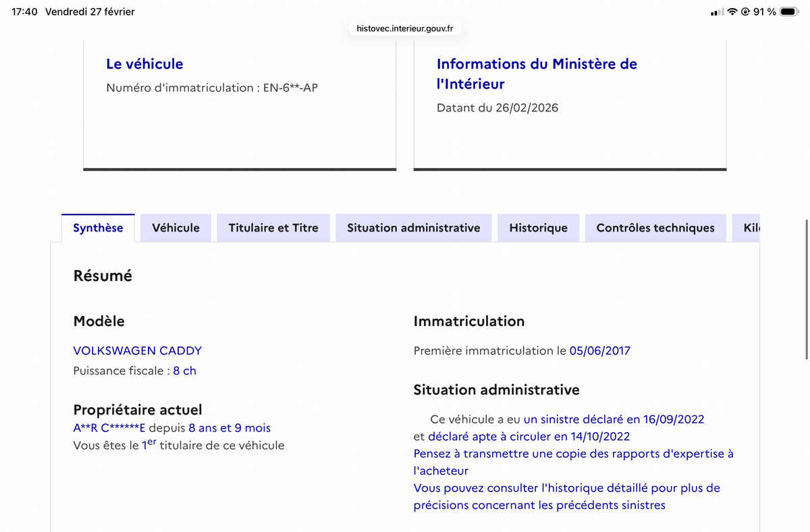Select the Situation administrative tab
This screenshot has height=532, width=810.
tap(413, 228)
